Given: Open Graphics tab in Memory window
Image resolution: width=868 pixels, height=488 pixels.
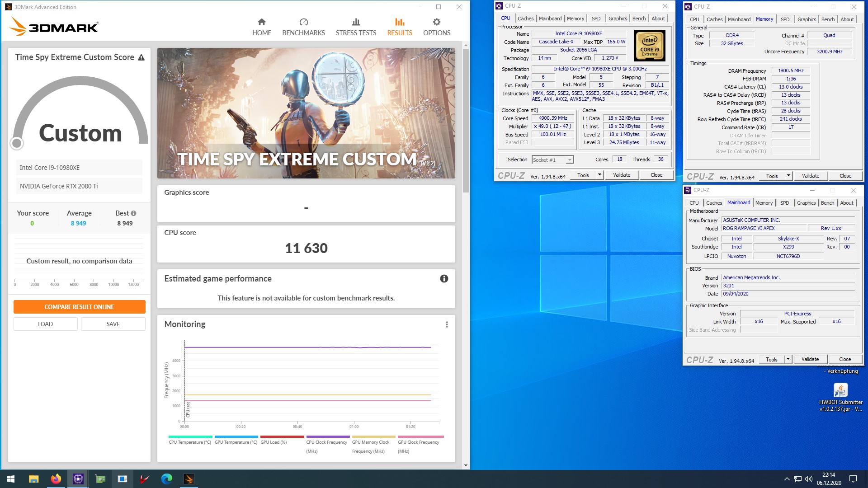Looking at the screenshot, I should click(x=807, y=19).
